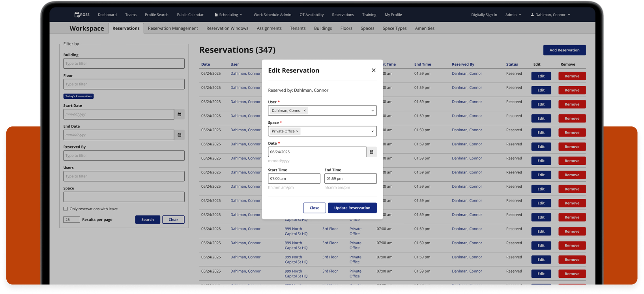Click the Start Time field in dialog
The width and height of the screenshot is (644, 294).
(294, 179)
